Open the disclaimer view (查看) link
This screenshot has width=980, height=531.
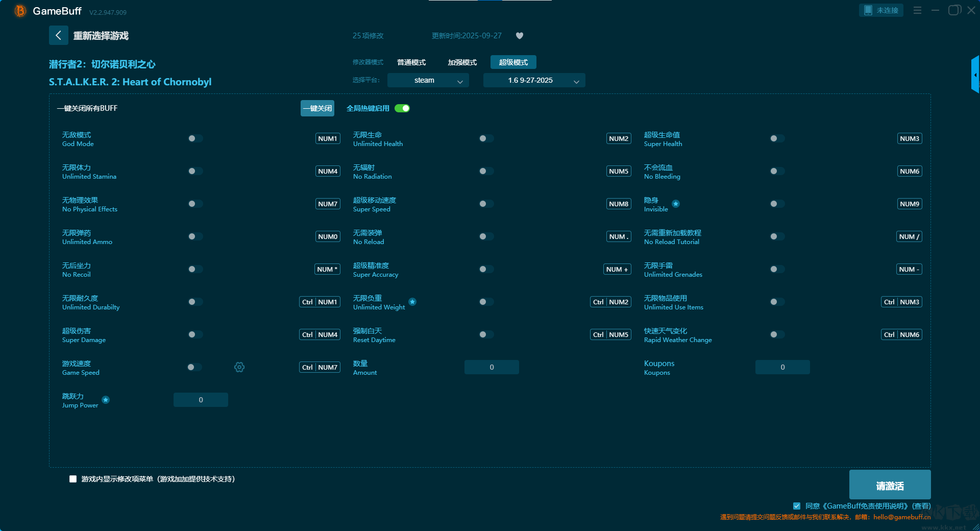[921, 506]
